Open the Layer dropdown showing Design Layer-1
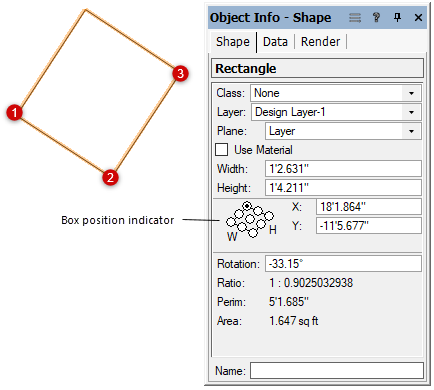Screen dimensions: 434x390 336,112
